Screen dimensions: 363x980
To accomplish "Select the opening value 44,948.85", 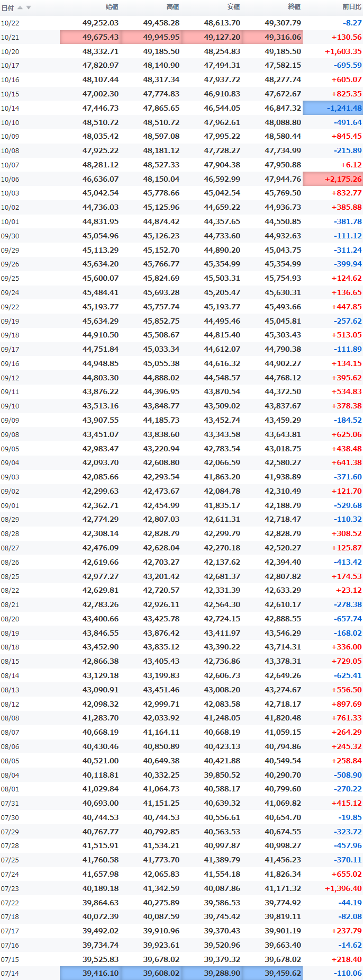I will pos(101,363).
